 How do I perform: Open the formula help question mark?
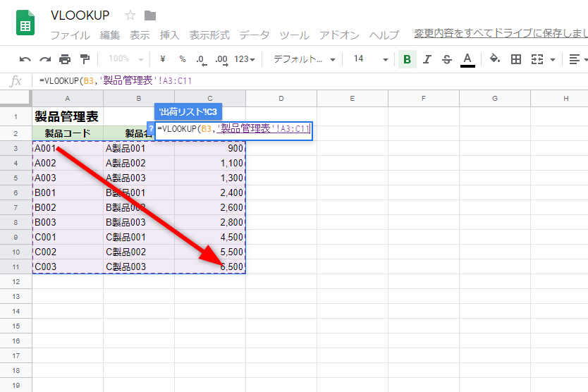(151, 128)
